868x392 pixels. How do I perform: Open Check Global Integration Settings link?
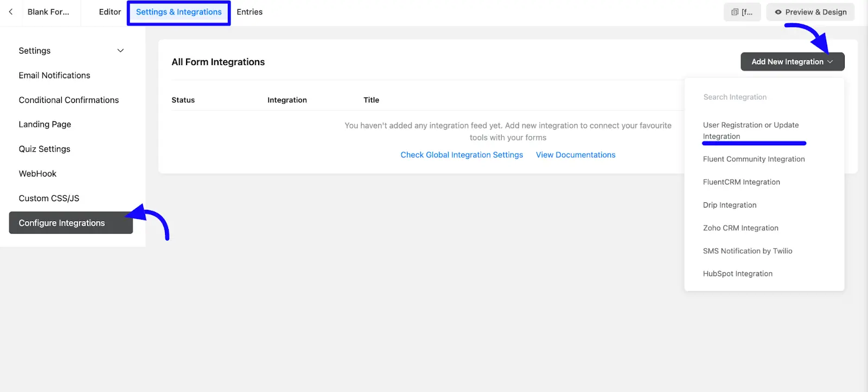(462, 155)
